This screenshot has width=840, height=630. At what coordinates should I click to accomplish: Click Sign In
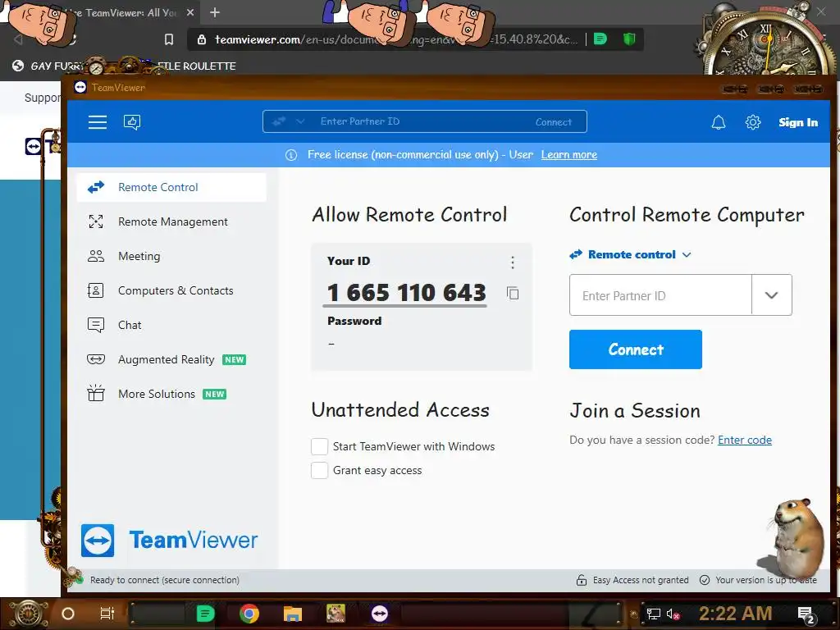click(798, 123)
